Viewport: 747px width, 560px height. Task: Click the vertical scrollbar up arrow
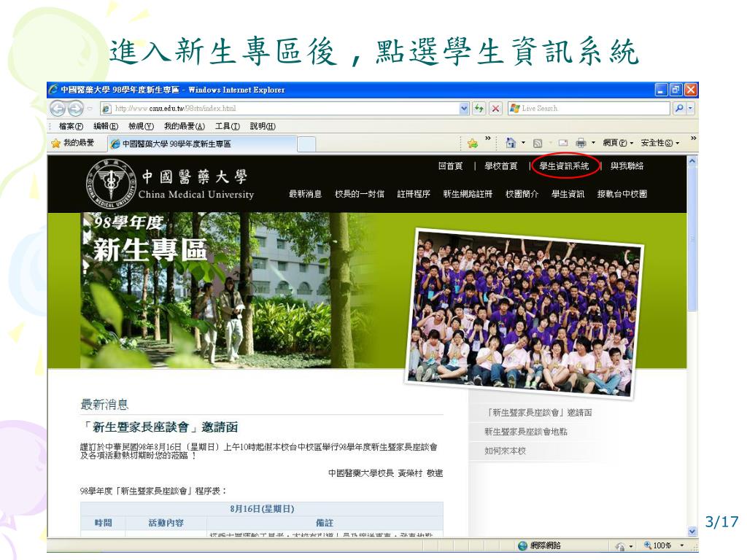pos(692,161)
